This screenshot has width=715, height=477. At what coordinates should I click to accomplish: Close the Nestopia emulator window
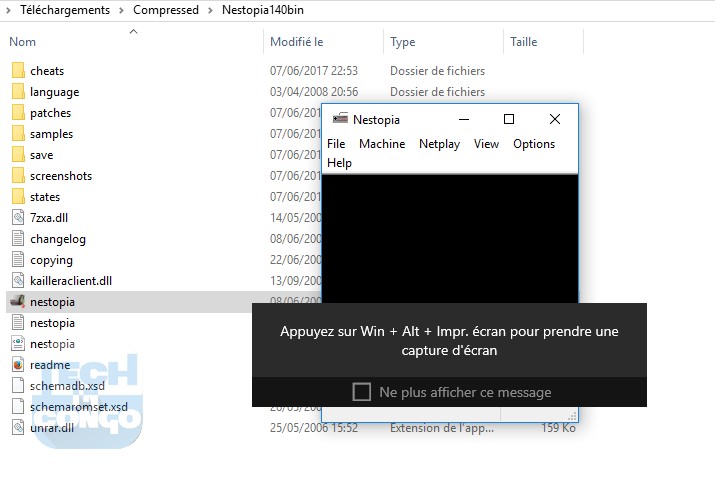(x=555, y=119)
